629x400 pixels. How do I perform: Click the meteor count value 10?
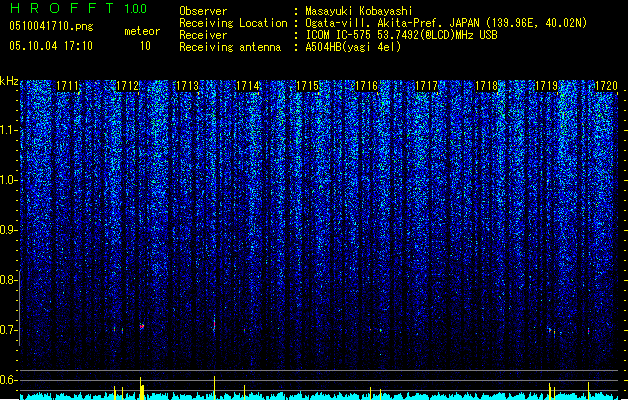145,46
